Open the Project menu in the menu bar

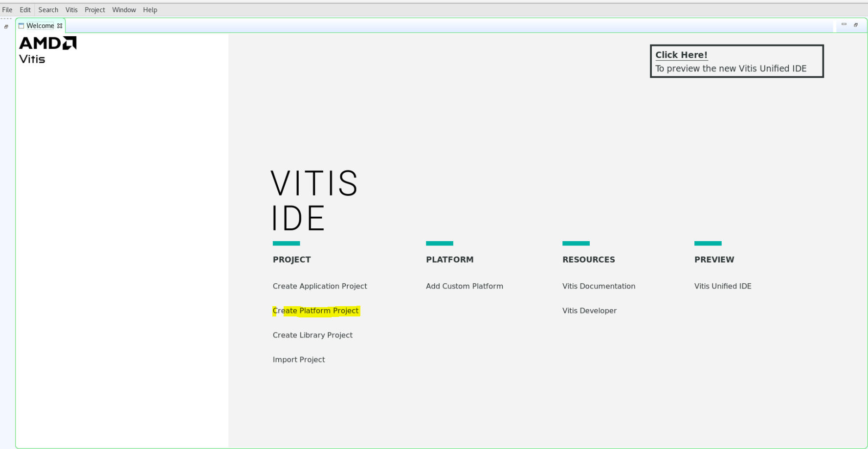[x=95, y=10]
